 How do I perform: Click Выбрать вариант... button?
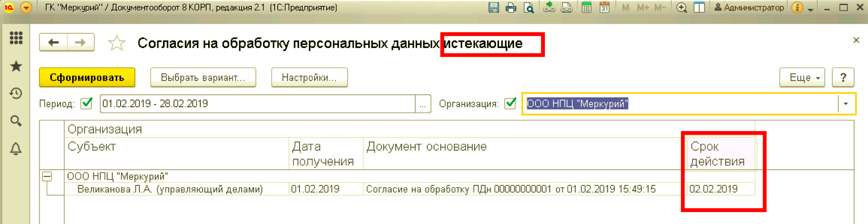click(x=203, y=77)
